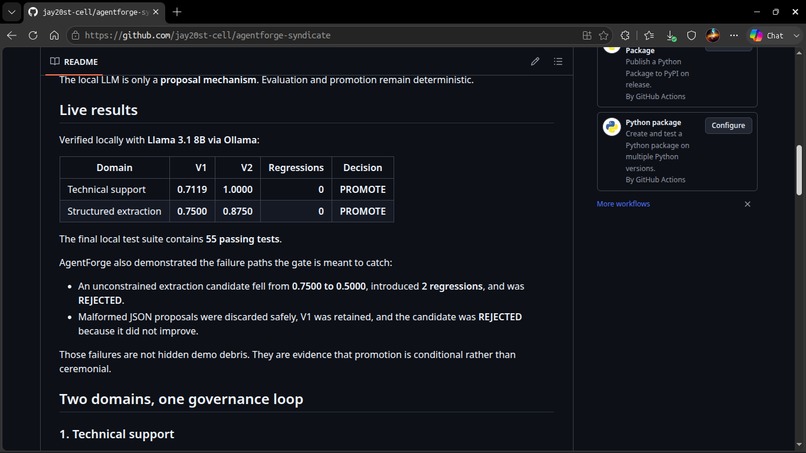Open favorites list icon

[649, 35]
